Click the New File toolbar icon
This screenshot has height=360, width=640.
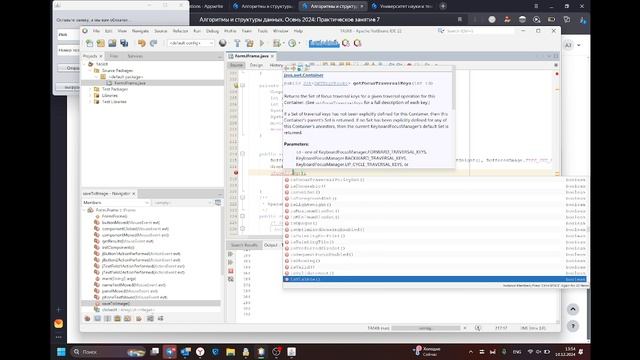(89, 43)
